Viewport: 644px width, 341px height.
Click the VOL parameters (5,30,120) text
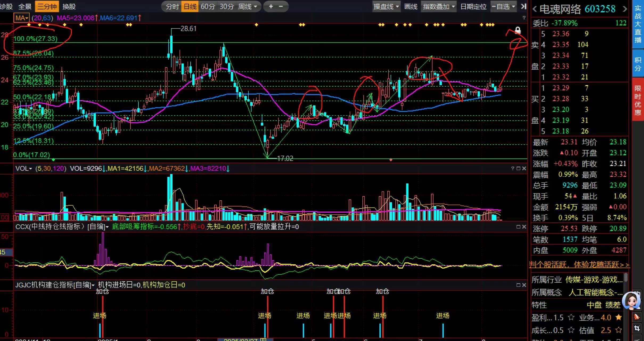coord(51,168)
